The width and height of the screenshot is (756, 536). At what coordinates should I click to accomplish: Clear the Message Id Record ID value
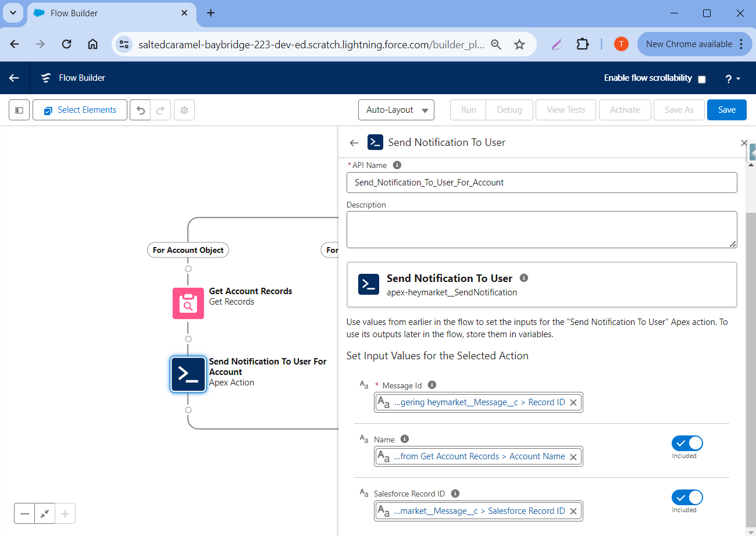(573, 402)
